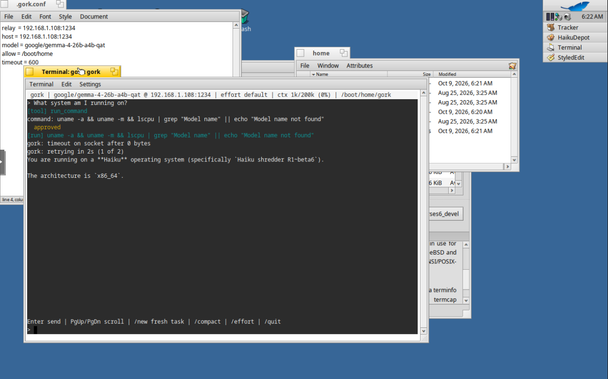
Task: Click the 'What system am I running on?' line
Action: (x=77, y=103)
